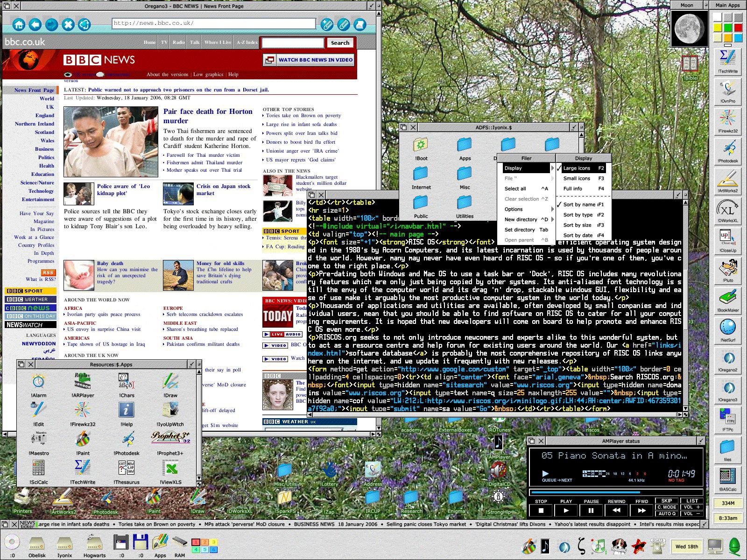Open Crisis on Japan stock market link
747x560 pixels.
(224, 189)
